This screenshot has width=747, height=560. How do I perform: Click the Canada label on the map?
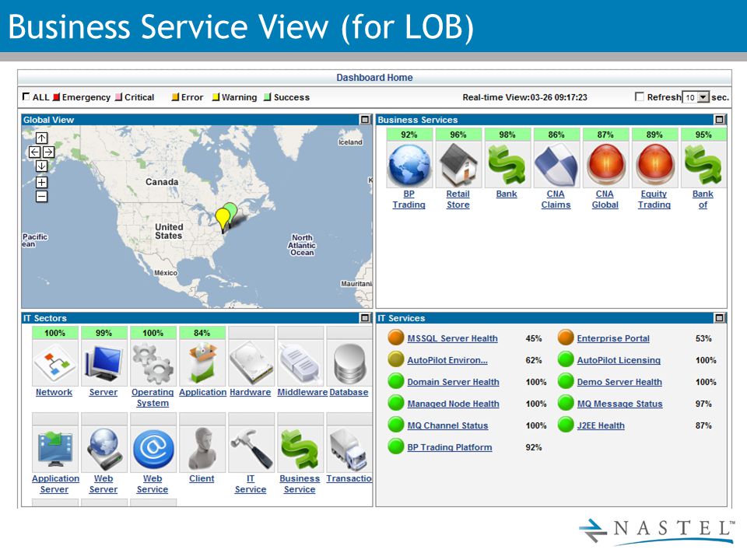point(162,182)
